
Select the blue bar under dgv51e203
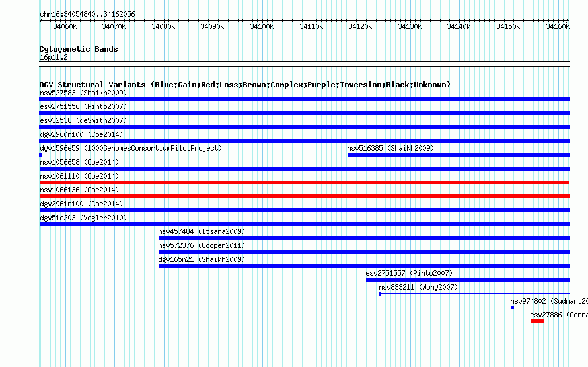pos(304,224)
